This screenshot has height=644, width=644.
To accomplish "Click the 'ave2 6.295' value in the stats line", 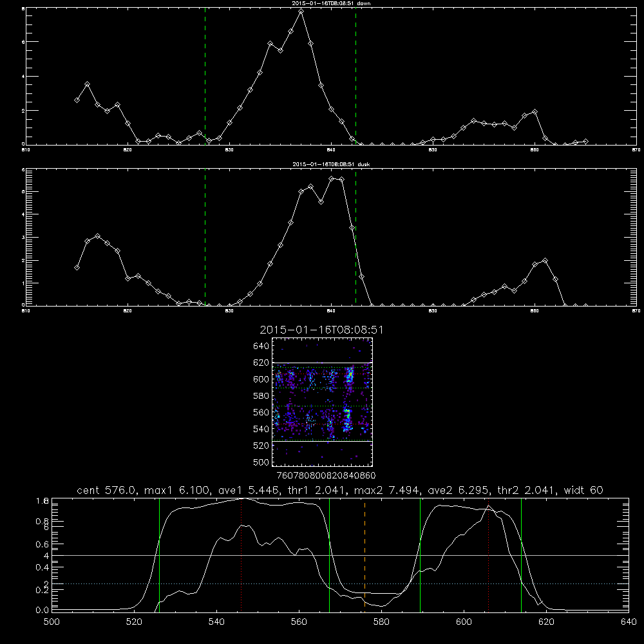I will coord(458,490).
